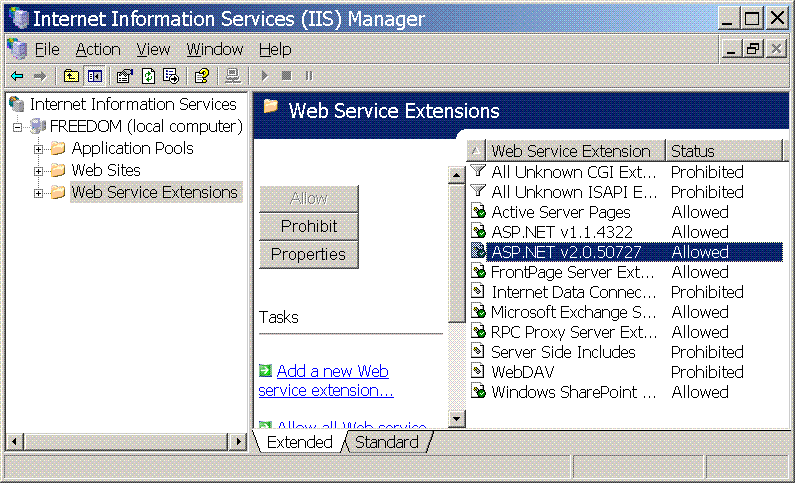795x483 pixels.
Task: Open the Properties toolbar icon
Action: click(124, 77)
